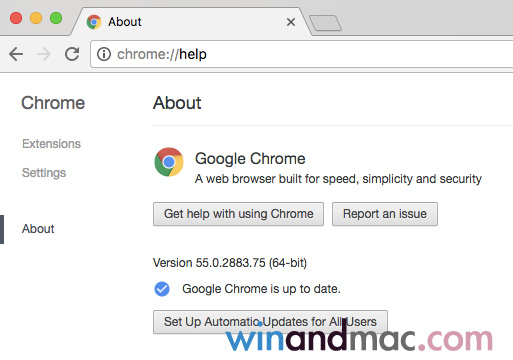The image size is (513, 360).
Task: Click the blue up-to-date checkmark icon
Action: pyautogui.click(x=162, y=289)
